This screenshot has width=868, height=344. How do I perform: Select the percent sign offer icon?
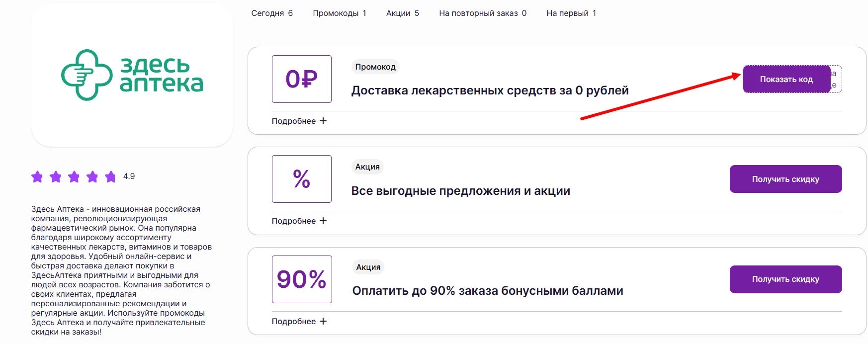(x=301, y=179)
